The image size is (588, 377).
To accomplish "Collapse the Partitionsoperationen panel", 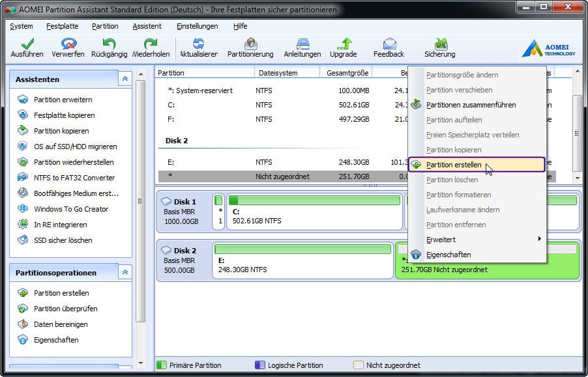I will [x=125, y=272].
